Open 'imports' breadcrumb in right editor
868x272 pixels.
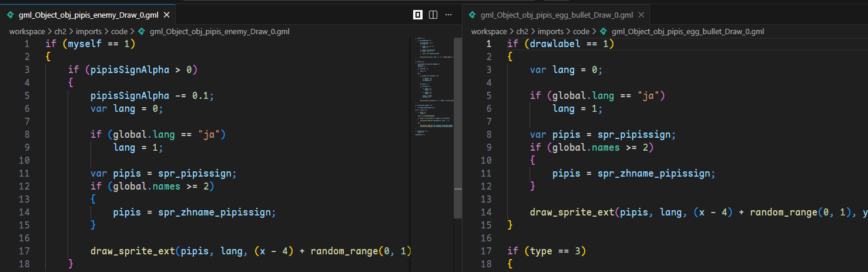pyautogui.click(x=552, y=31)
